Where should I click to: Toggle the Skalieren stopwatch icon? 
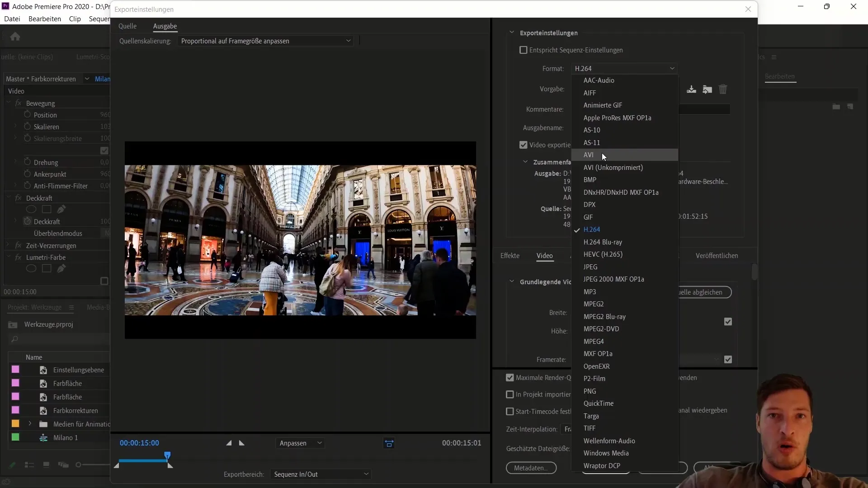(27, 127)
